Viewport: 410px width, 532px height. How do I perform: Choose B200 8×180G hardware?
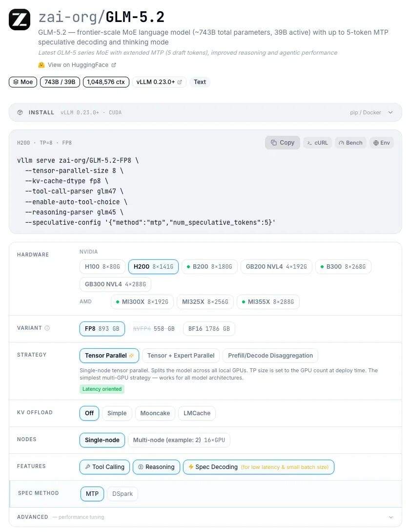(209, 267)
